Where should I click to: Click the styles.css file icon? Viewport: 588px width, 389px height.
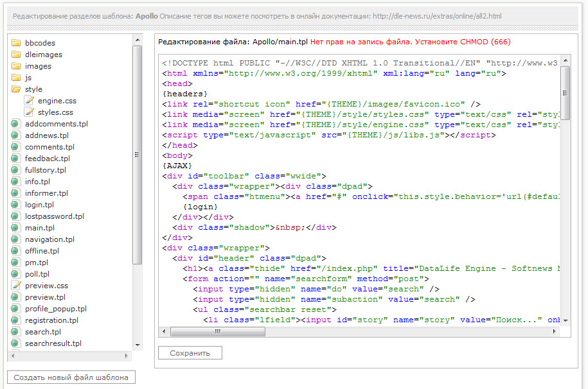coord(29,112)
